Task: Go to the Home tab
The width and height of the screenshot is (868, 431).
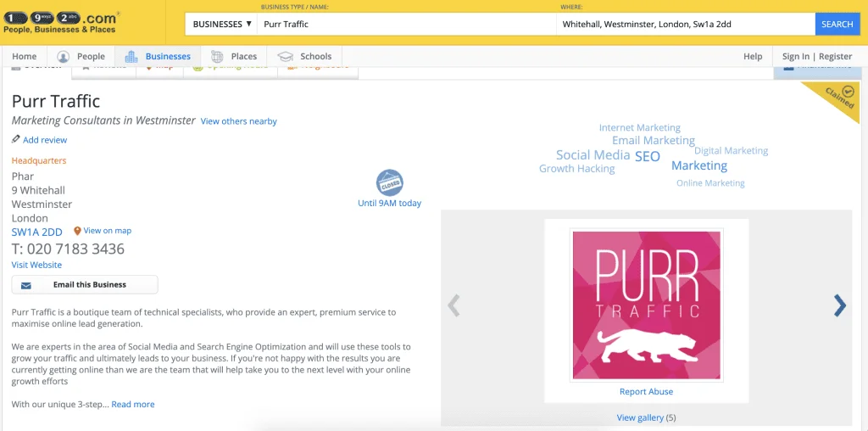Action: (x=25, y=56)
